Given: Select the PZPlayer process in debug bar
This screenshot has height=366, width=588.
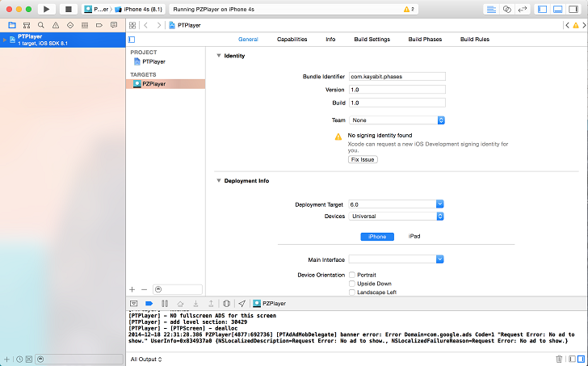Looking at the screenshot, I should [269, 303].
